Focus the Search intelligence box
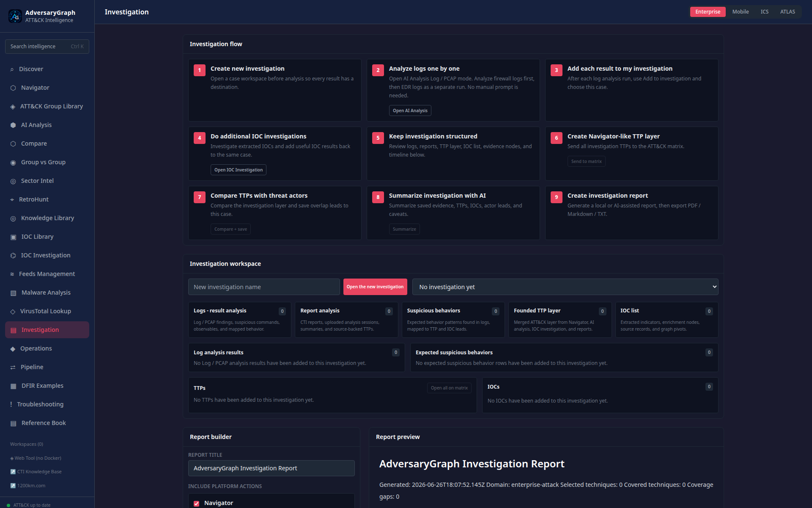 (47, 47)
